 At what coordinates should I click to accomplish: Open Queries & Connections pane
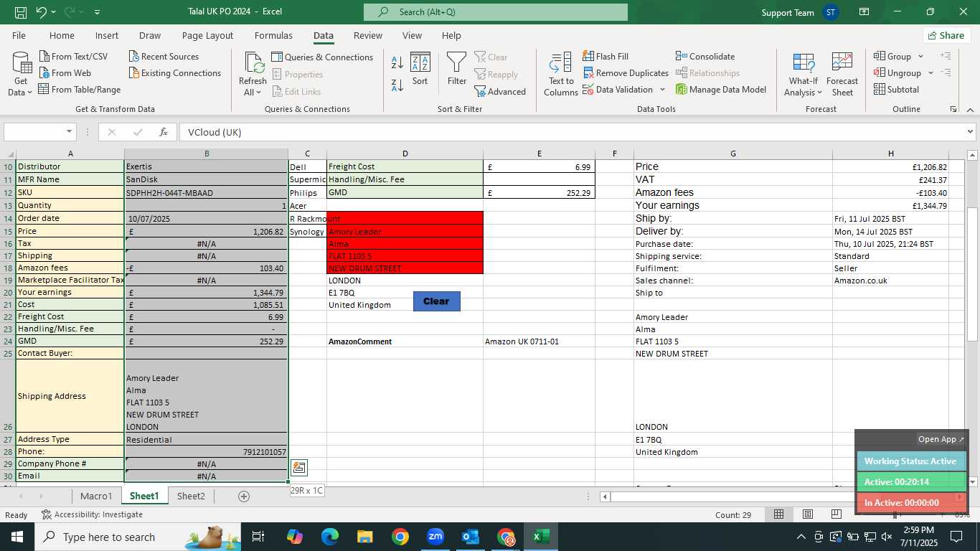click(322, 57)
